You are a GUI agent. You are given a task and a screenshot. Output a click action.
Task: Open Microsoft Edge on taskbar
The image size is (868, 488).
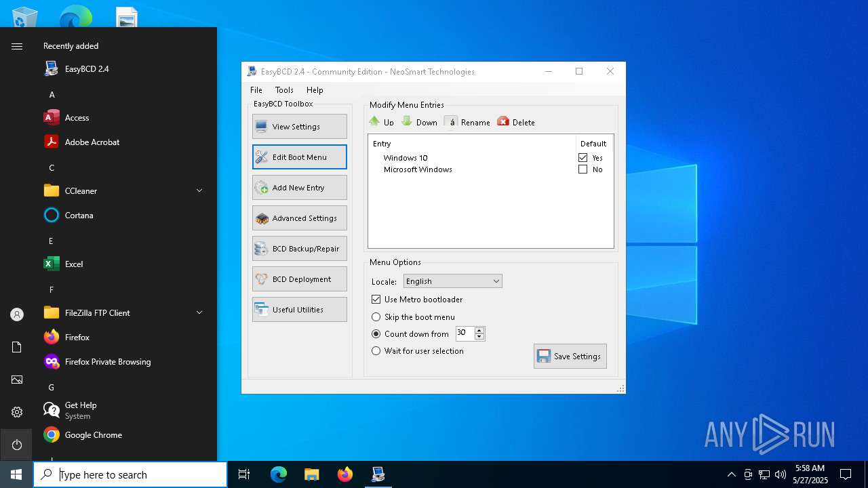click(279, 474)
